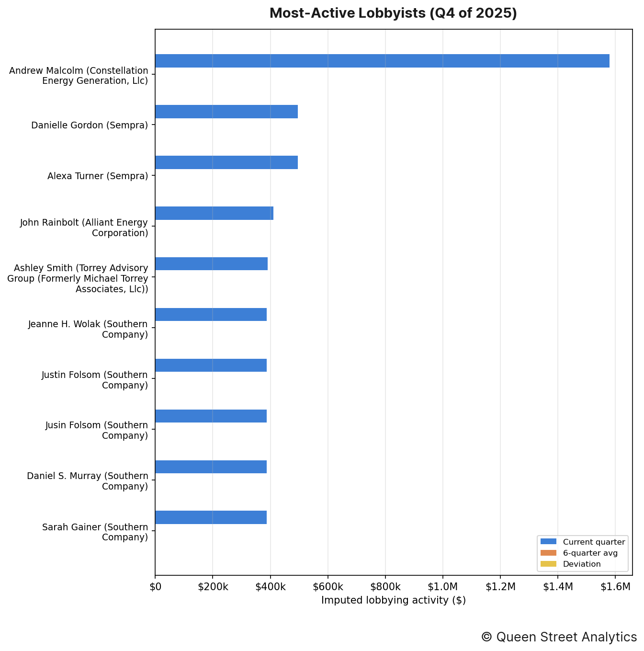Select the Daniel S. Murray bar
644x651 pixels.
[x=211, y=467]
